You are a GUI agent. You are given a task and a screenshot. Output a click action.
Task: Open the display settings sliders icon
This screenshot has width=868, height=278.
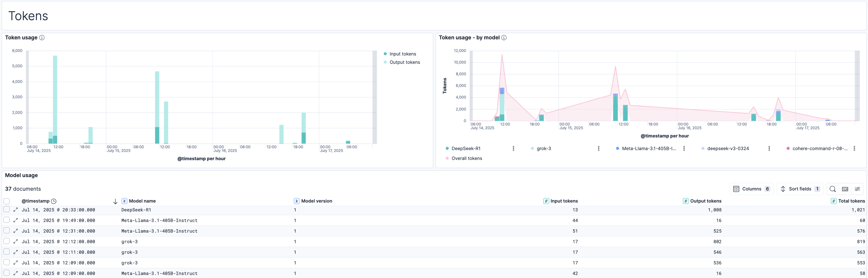point(857,189)
